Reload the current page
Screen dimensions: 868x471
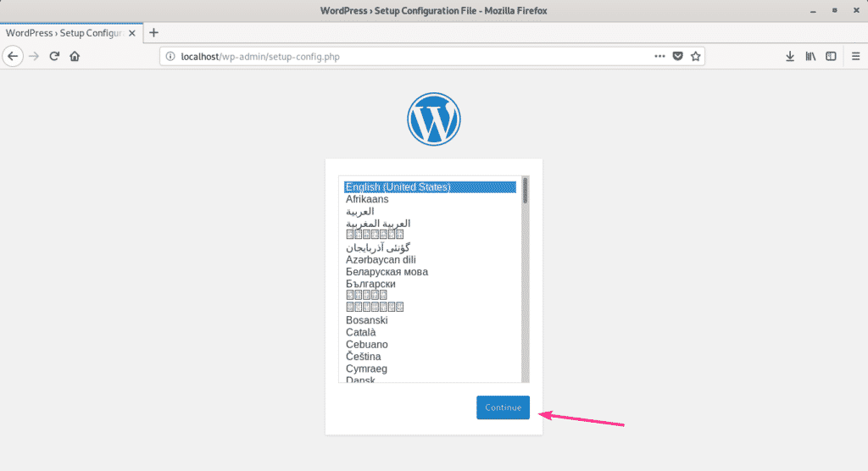click(x=54, y=57)
